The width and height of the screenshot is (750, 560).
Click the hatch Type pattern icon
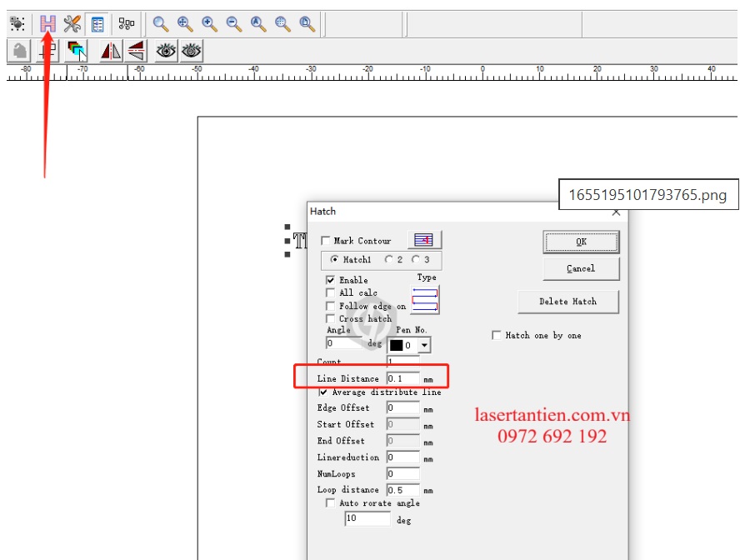pos(425,299)
